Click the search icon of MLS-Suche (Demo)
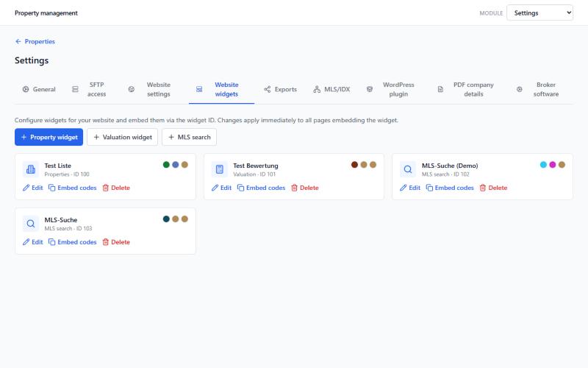 (x=408, y=169)
